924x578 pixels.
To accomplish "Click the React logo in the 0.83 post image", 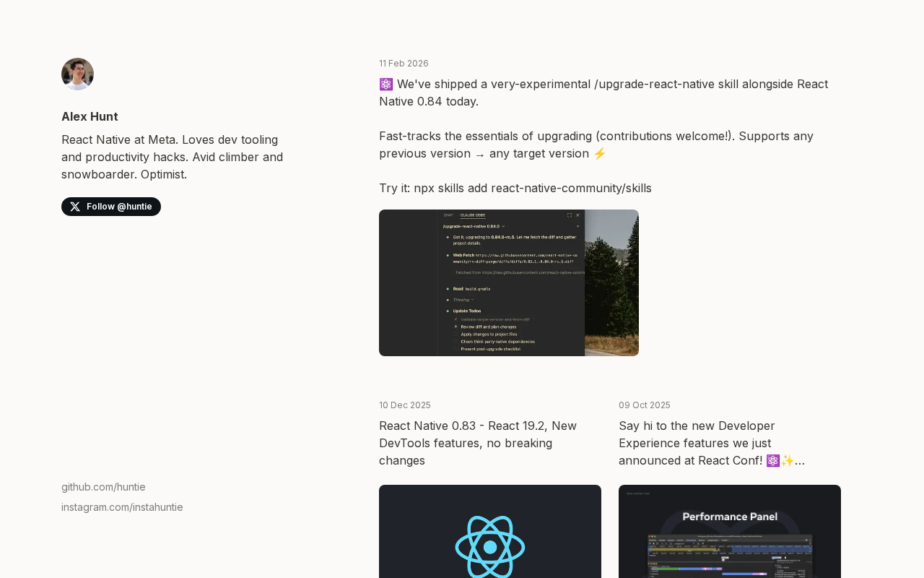I will 490,546.
